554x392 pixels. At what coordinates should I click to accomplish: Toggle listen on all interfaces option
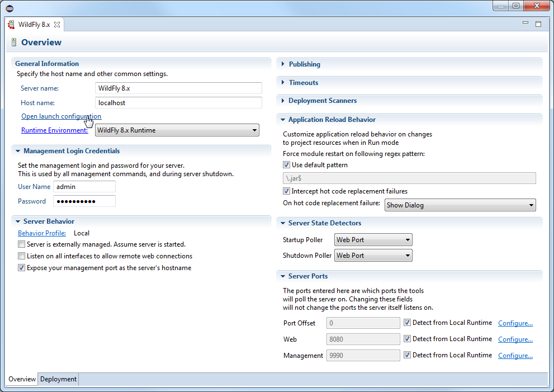click(21, 256)
